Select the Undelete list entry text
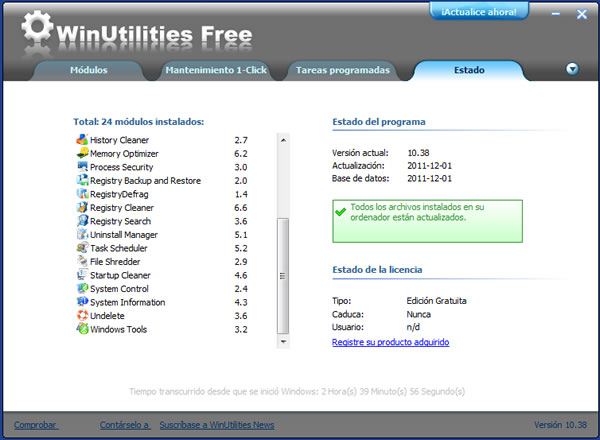Image resolution: width=600 pixels, height=440 pixels. [107, 316]
